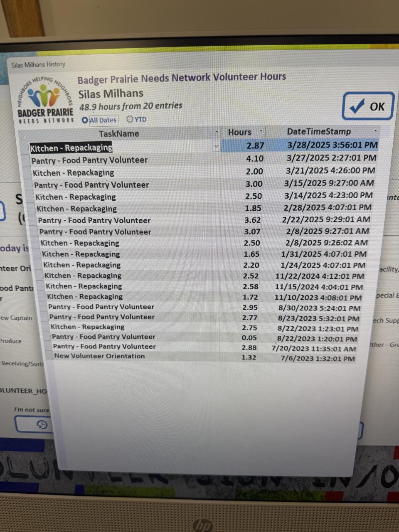Select the 3/14/2025 4:23:00 PM timestamp
Screen dimensions: 399x532
(x=328, y=195)
